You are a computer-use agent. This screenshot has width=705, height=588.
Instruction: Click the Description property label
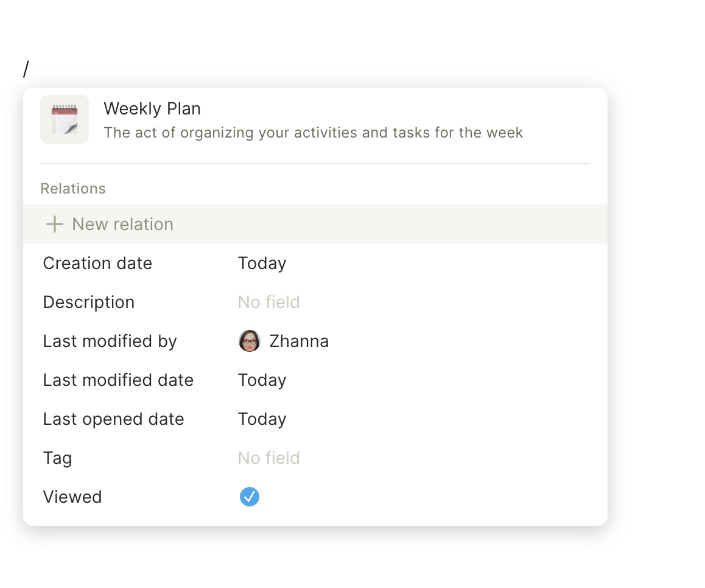pyautogui.click(x=88, y=302)
